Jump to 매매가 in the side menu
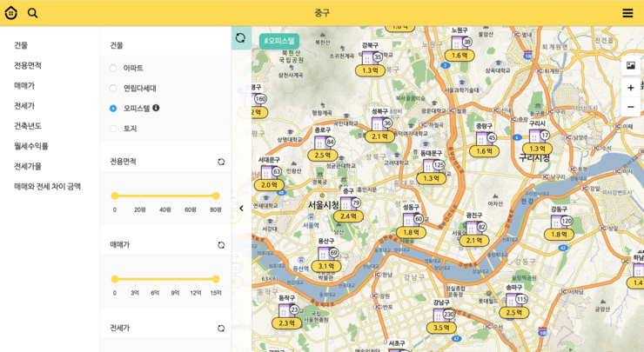Viewport: 644px width, 352px height. (24, 85)
